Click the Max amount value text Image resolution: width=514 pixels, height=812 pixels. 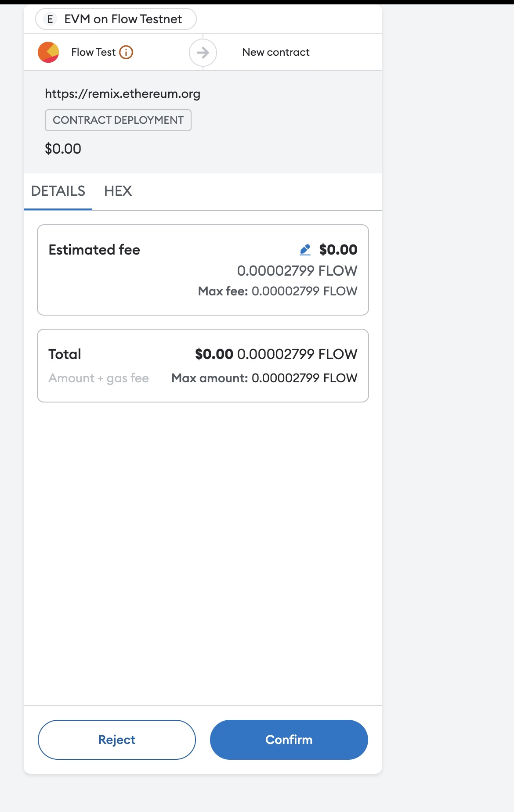coord(264,377)
